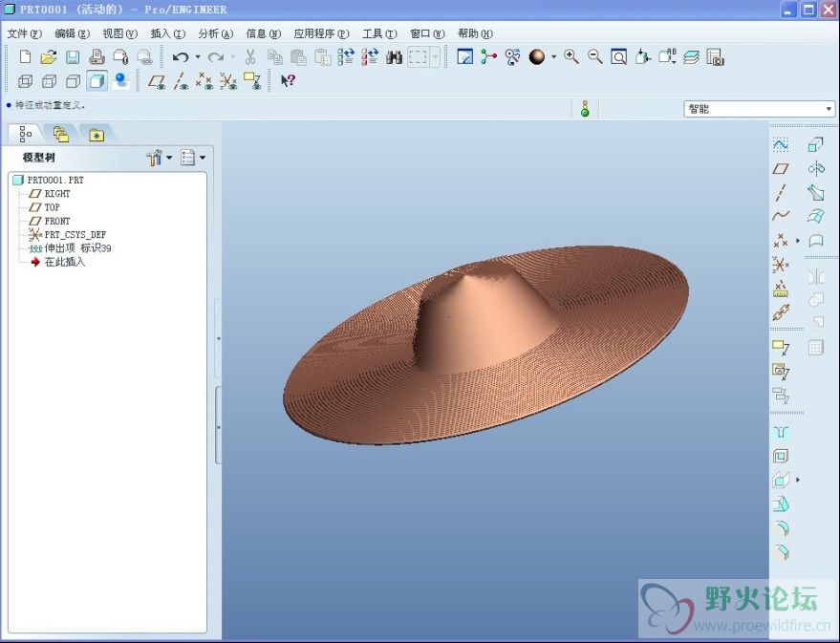Open the 分析 menu
The height and width of the screenshot is (643, 840).
click(x=215, y=33)
